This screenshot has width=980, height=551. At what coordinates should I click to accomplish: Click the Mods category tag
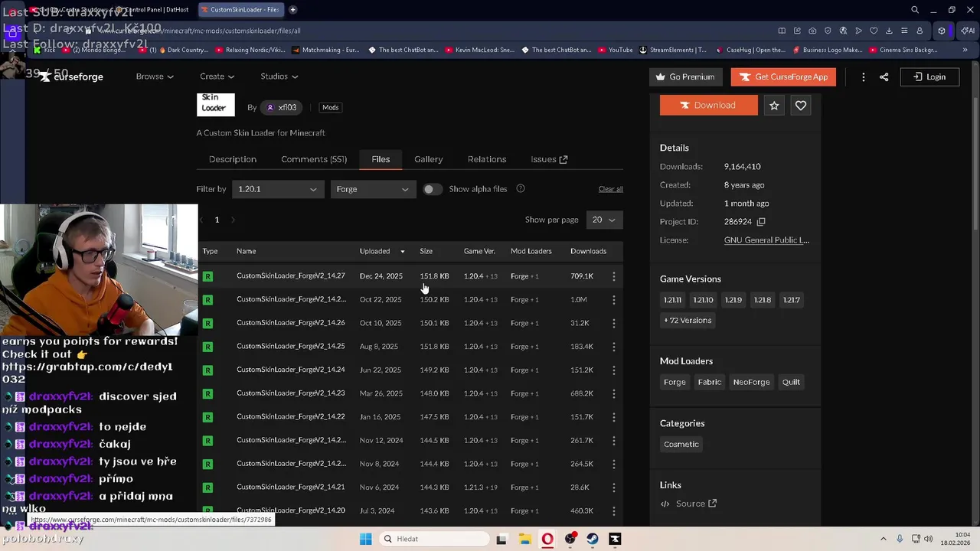[330, 108]
